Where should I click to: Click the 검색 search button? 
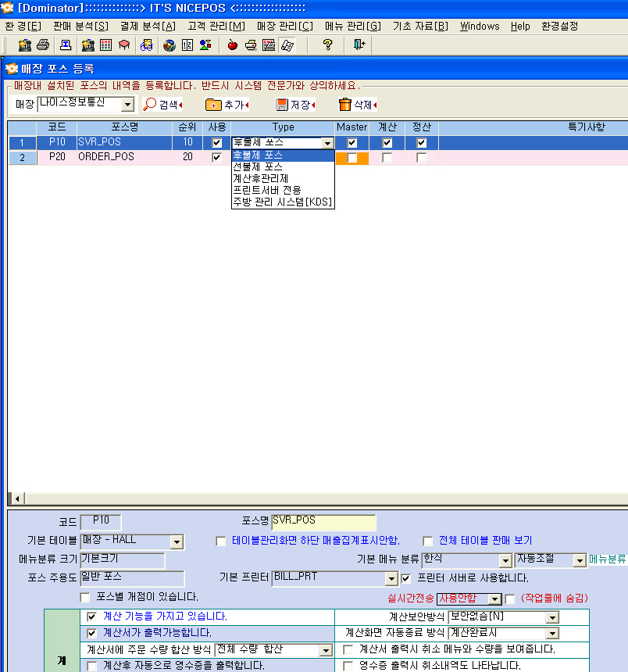point(162,105)
